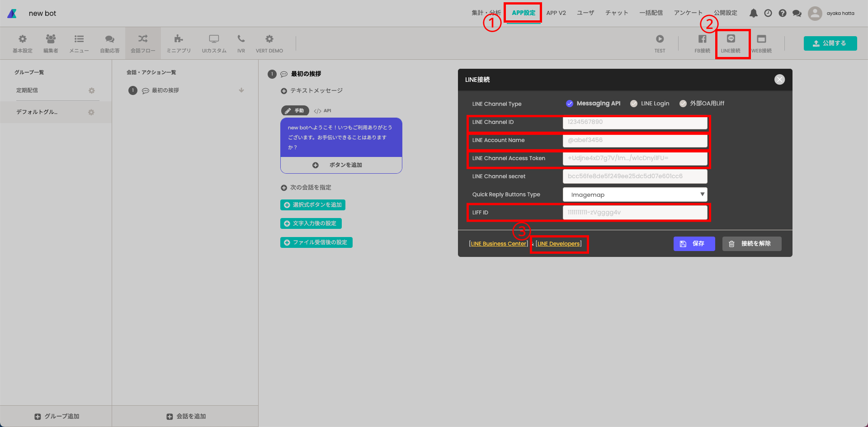868x427 pixels.
Task: Click グループ追加 at bottom
Action: (57, 416)
